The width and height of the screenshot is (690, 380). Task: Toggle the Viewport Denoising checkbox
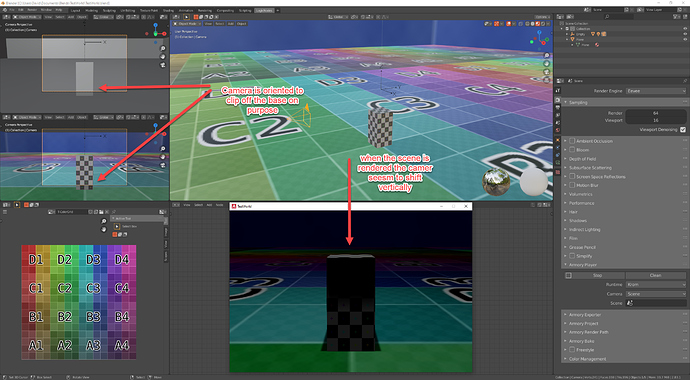(683, 130)
